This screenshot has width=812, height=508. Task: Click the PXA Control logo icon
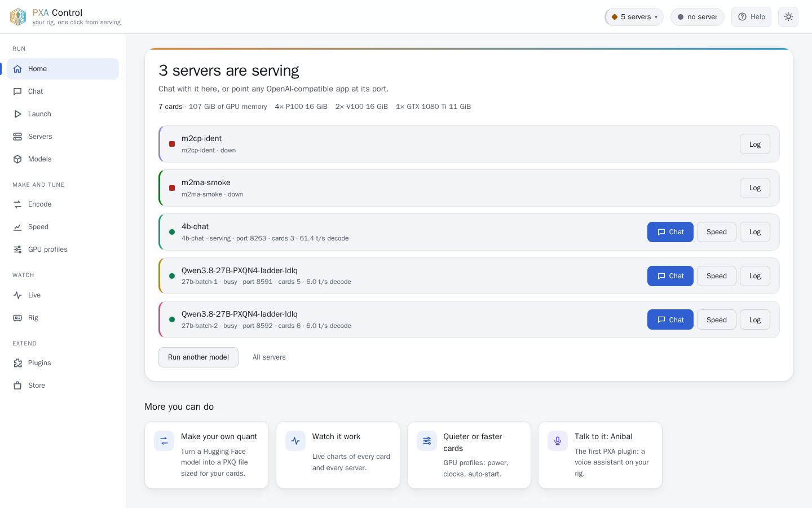(x=18, y=17)
